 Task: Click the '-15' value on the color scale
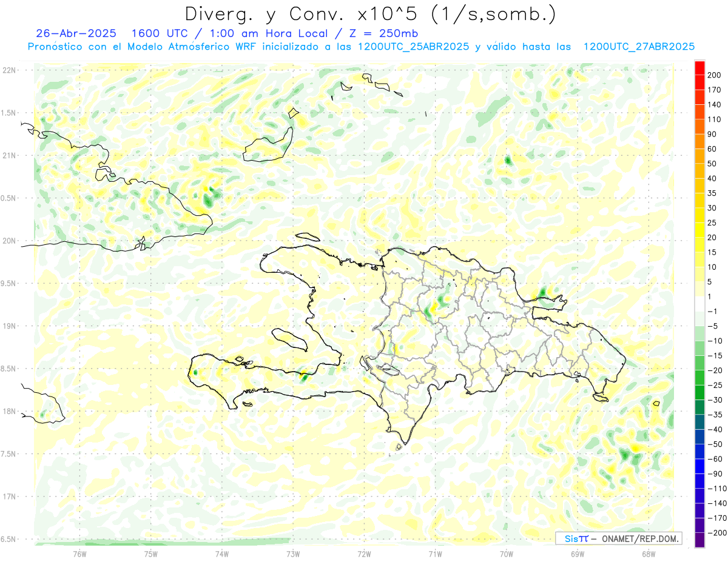tap(715, 356)
